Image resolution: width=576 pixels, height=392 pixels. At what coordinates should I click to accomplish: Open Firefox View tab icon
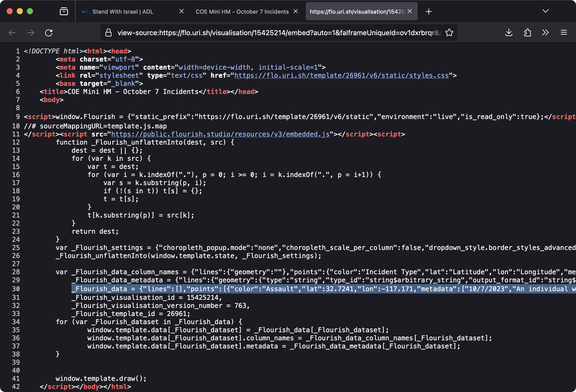(x=64, y=11)
